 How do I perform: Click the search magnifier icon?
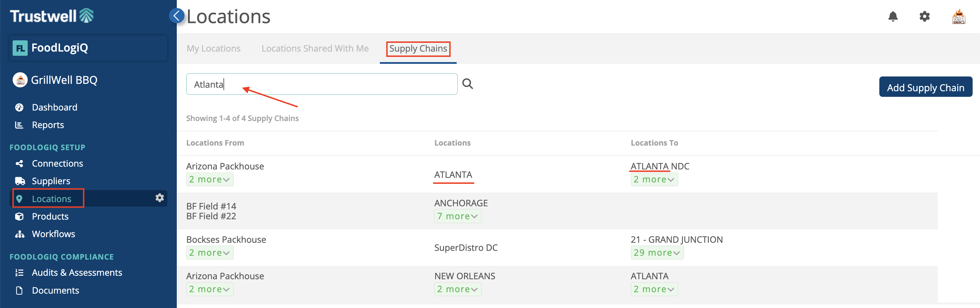tap(467, 84)
